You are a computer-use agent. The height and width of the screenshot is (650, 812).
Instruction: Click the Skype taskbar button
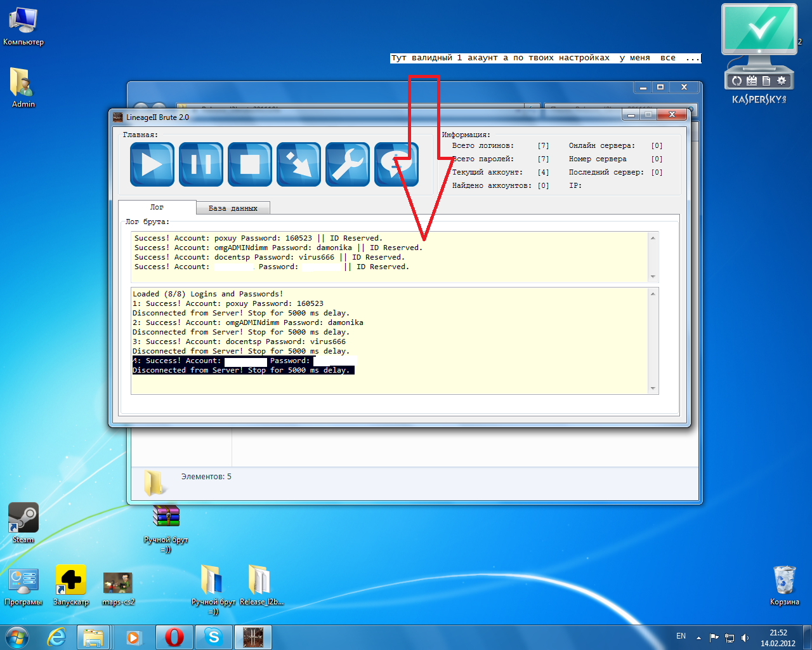click(214, 637)
